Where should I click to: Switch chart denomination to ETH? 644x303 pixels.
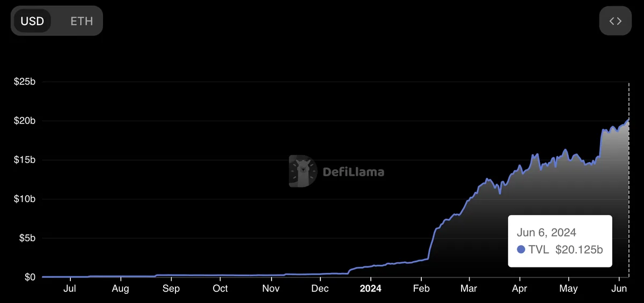pyautogui.click(x=82, y=21)
